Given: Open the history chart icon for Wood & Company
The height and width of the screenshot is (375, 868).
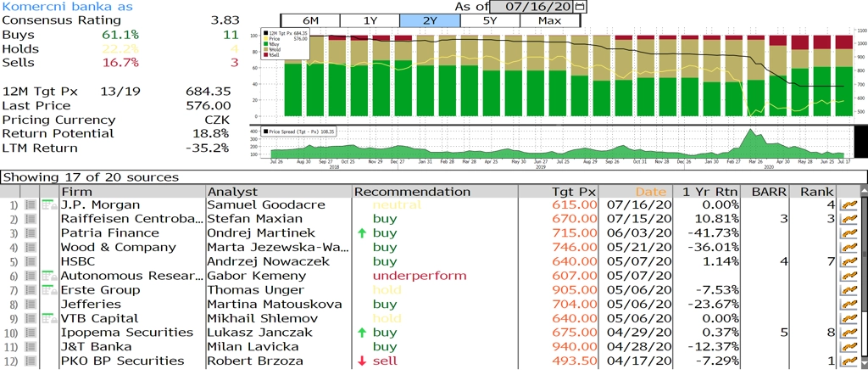Looking at the screenshot, I should 847,248.
